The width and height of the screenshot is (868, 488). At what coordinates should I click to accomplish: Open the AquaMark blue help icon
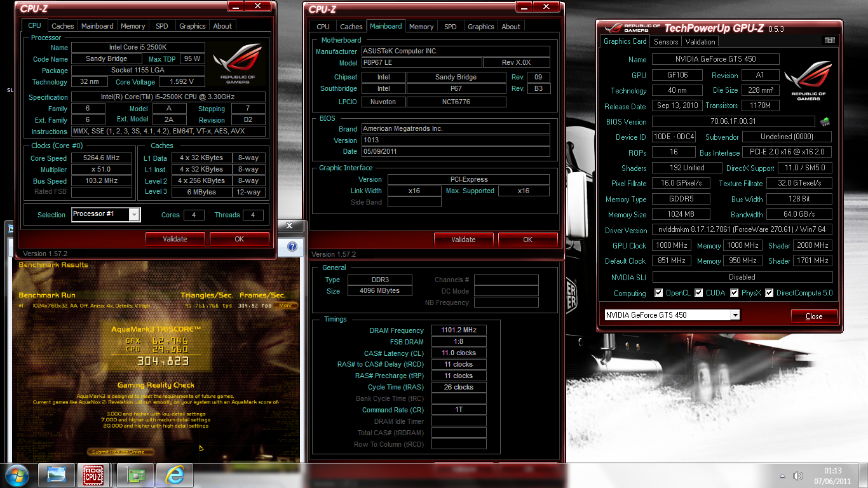click(x=292, y=247)
